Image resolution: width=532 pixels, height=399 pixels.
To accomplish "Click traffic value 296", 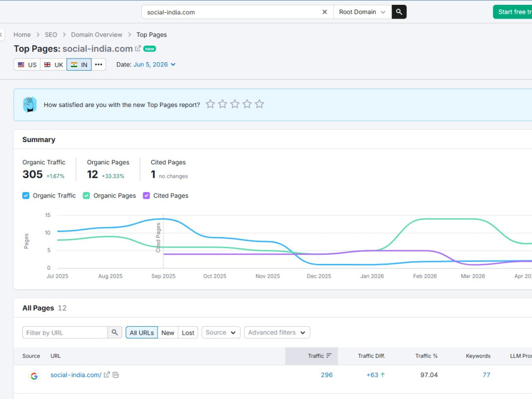I will point(327,375).
